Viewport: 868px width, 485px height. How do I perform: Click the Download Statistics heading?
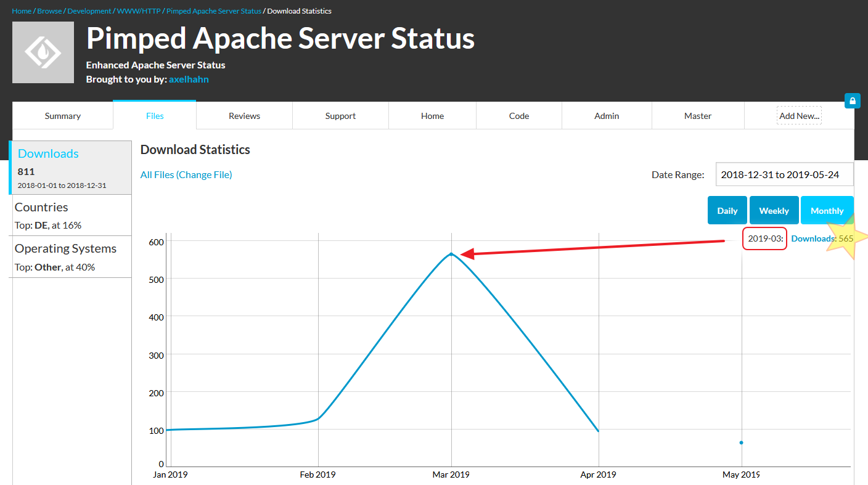coord(195,150)
